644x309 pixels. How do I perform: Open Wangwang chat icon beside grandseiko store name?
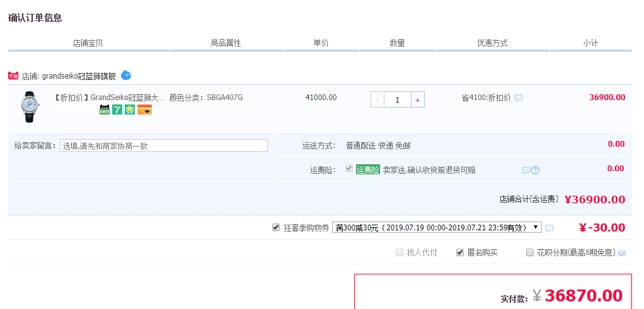126,75
